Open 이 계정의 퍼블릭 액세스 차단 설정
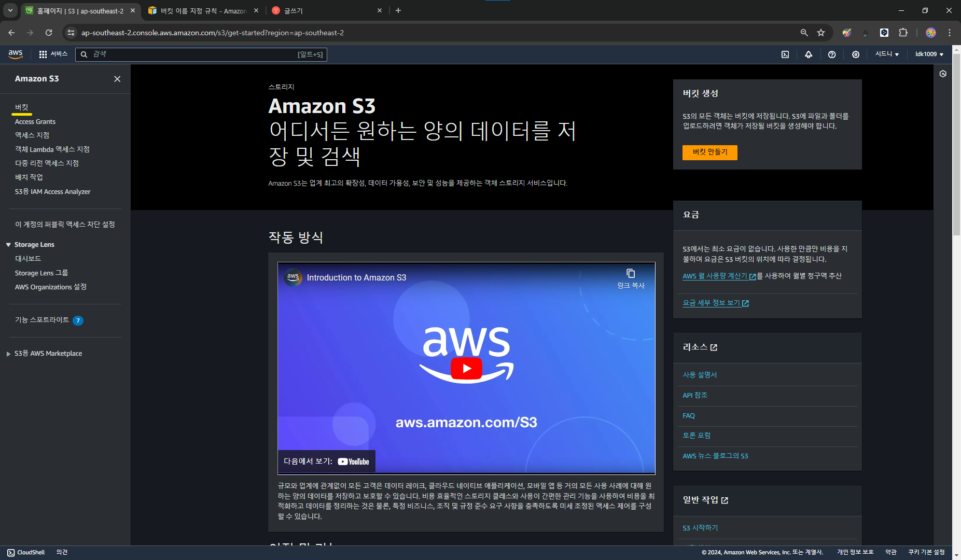The image size is (961, 560). coord(65,225)
